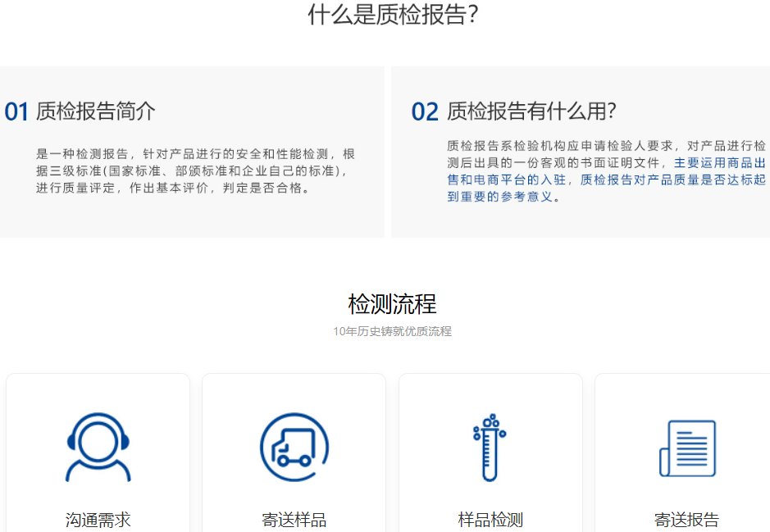The width and height of the screenshot is (770, 532).
Task: Click the paragraph starting 质检报告系检验机构
Action: (606, 171)
